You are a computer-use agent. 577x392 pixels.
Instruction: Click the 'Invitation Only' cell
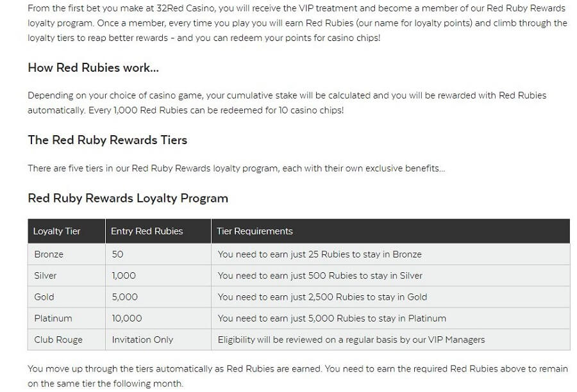click(158, 339)
